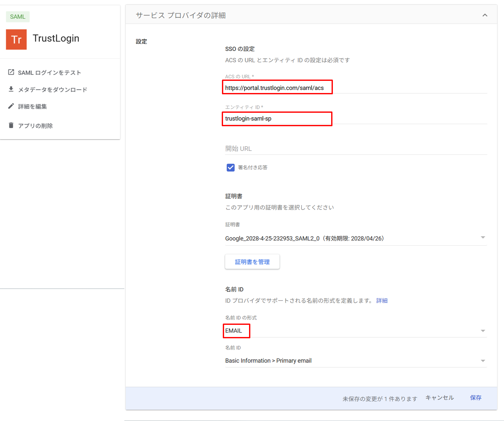Open SAML ログインをテスト
The image size is (504, 421).
coord(49,73)
